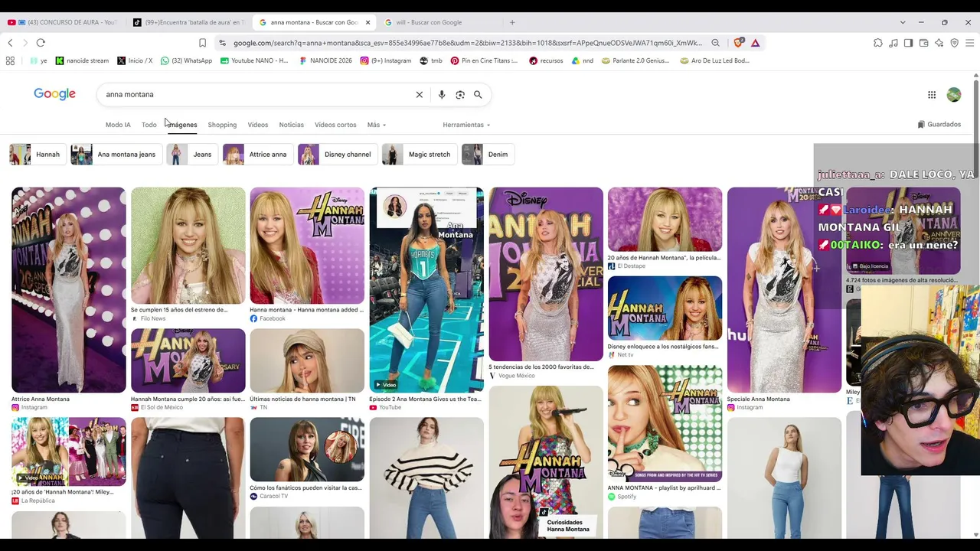Bookmark this page with the bookmark icon
Screen dimensions: 980x551
[x=202, y=43]
